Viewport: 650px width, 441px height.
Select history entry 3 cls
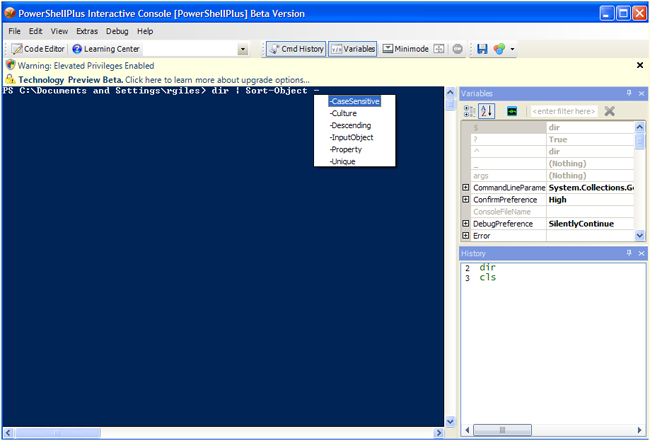(487, 277)
